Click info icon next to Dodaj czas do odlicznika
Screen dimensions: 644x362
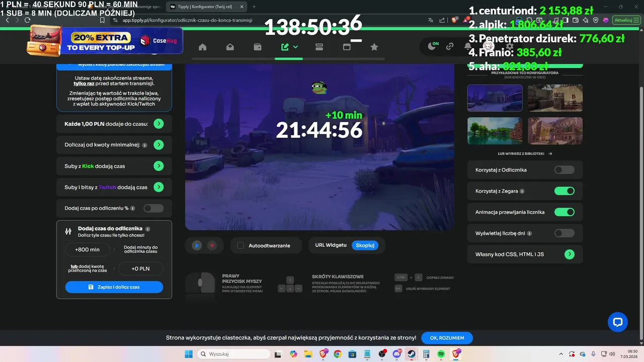point(147,229)
